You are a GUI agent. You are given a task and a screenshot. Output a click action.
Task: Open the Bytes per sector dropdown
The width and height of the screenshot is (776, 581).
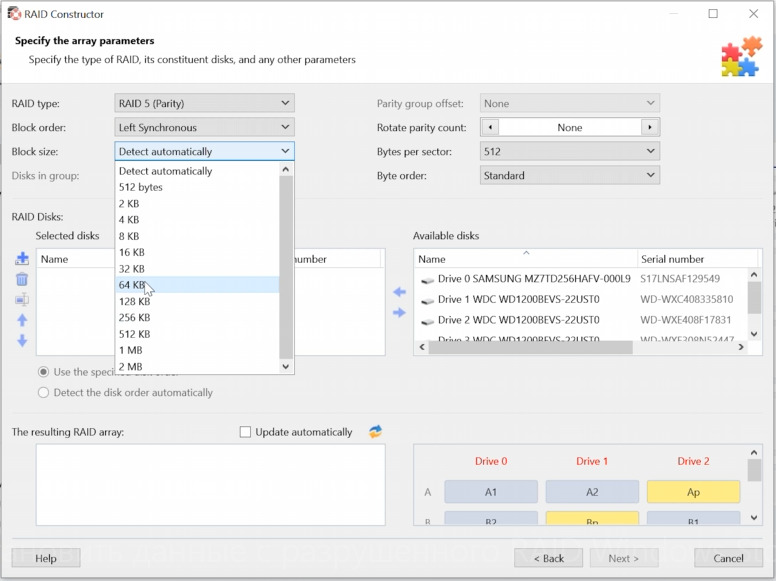click(570, 151)
